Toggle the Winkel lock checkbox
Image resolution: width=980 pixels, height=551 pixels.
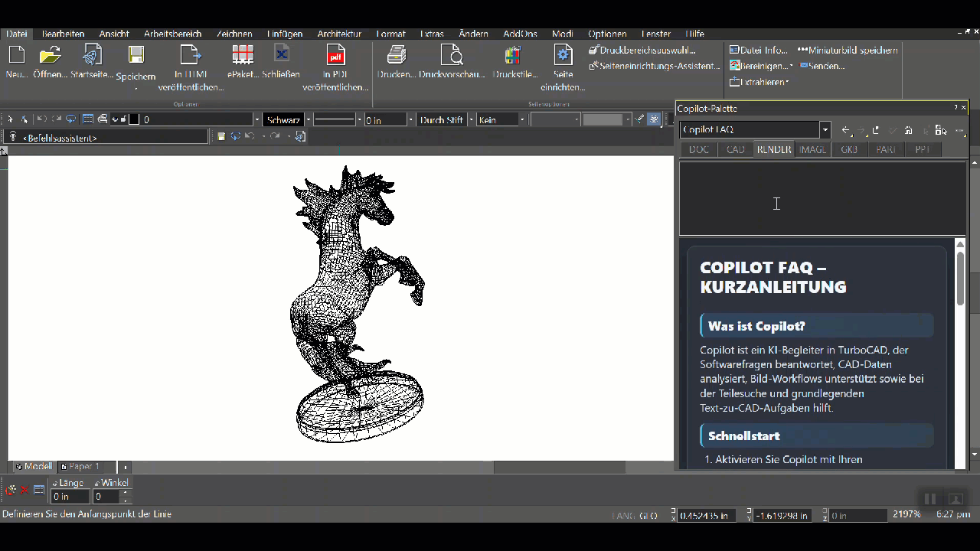click(x=97, y=484)
